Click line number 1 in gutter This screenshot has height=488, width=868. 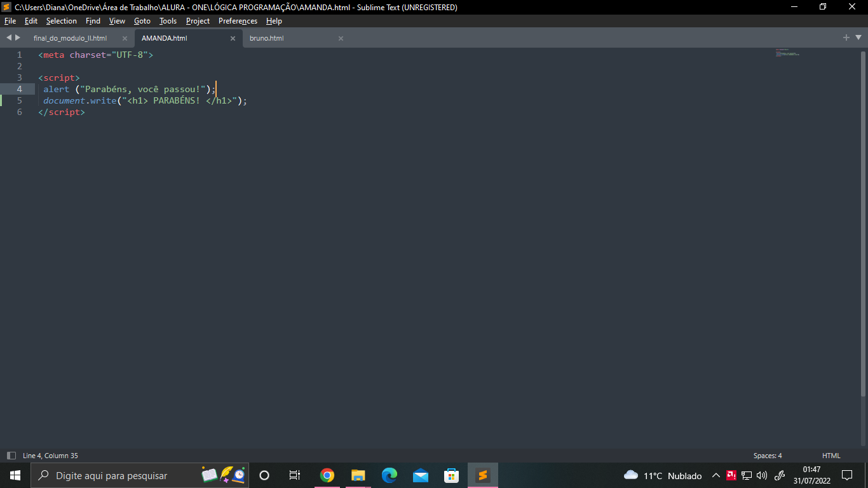(x=20, y=55)
